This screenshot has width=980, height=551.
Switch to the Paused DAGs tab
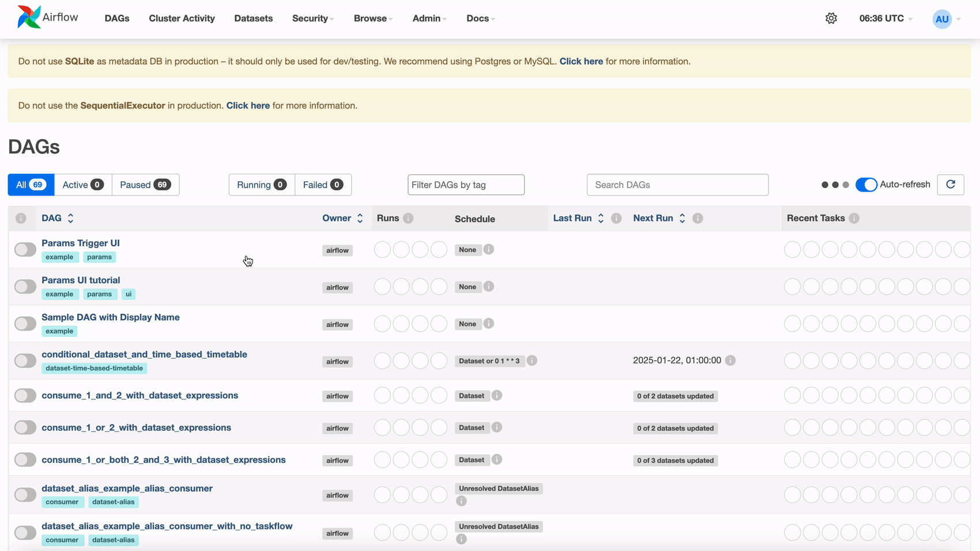[x=145, y=185]
